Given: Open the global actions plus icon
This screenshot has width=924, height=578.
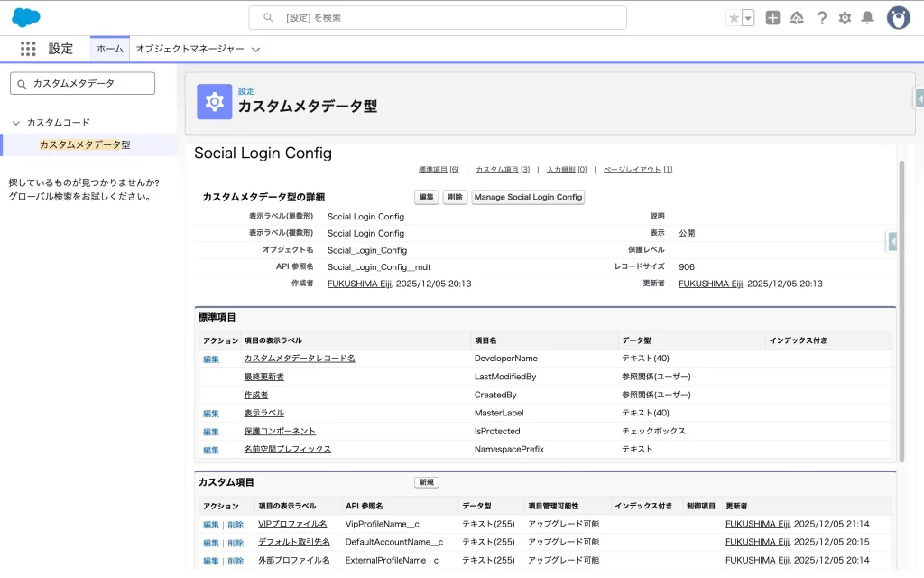Looking at the screenshot, I should click(772, 18).
